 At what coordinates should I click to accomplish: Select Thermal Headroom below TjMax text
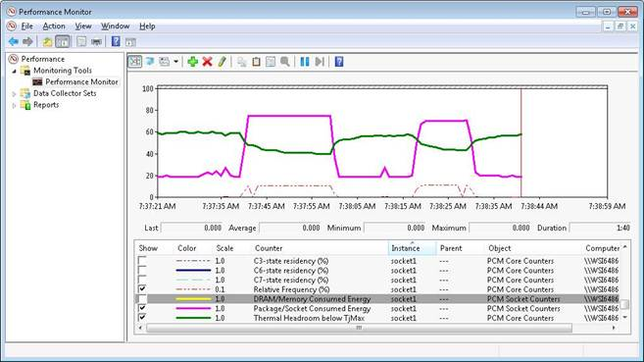click(309, 318)
